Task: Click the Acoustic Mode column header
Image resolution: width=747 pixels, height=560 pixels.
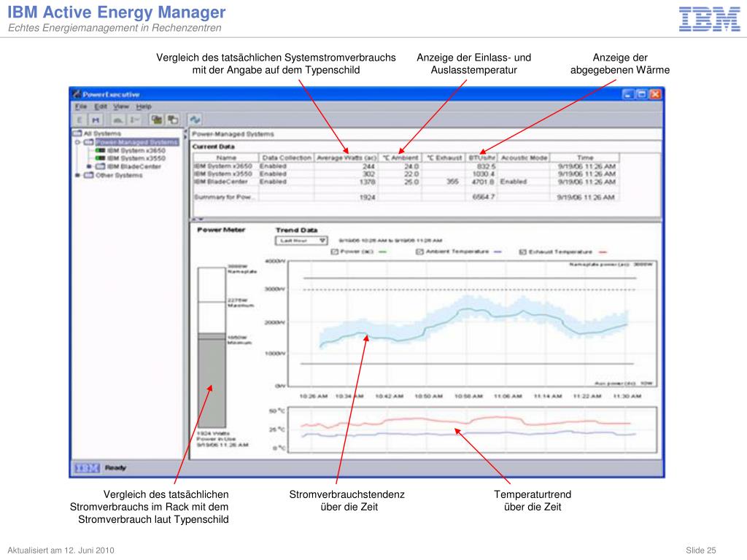Action: click(x=524, y=157)
